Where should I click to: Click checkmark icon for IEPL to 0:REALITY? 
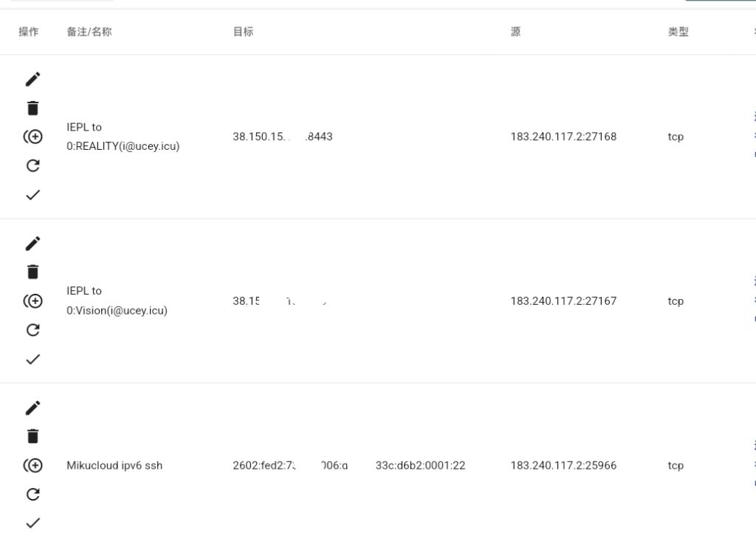pyautogui.click(x=32, y=195)
